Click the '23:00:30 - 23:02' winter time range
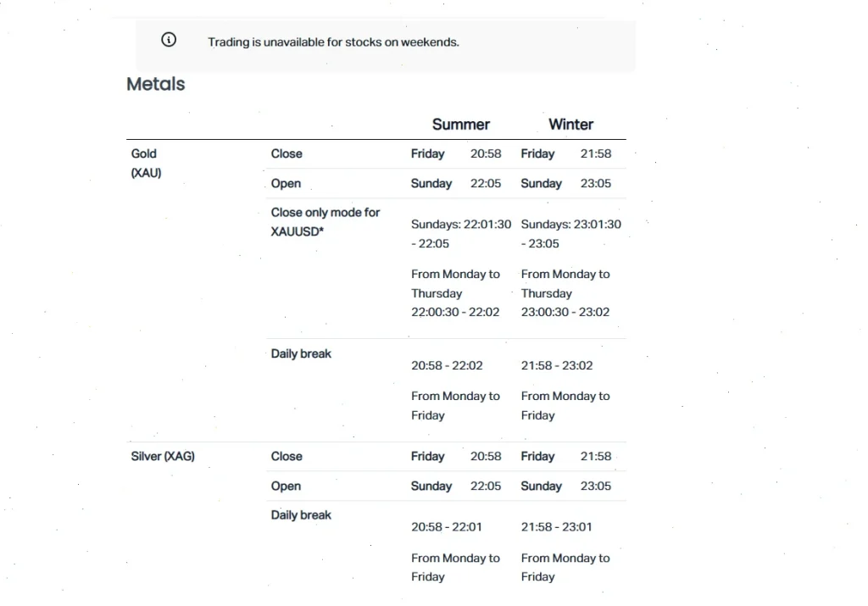This screenshot has width=868, height=606. tap(565, 312)
